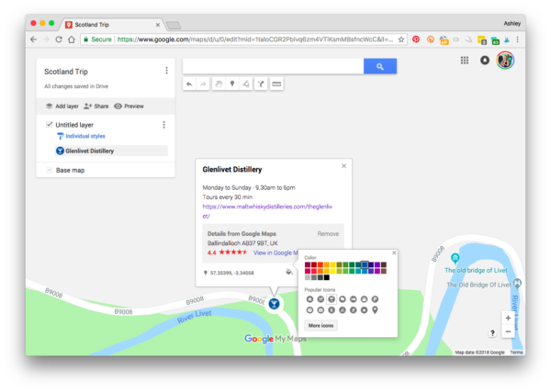Open the Google apps grid
Viewport: 551px width, 392px height.
pyautogui.click(x=465, y=61)
